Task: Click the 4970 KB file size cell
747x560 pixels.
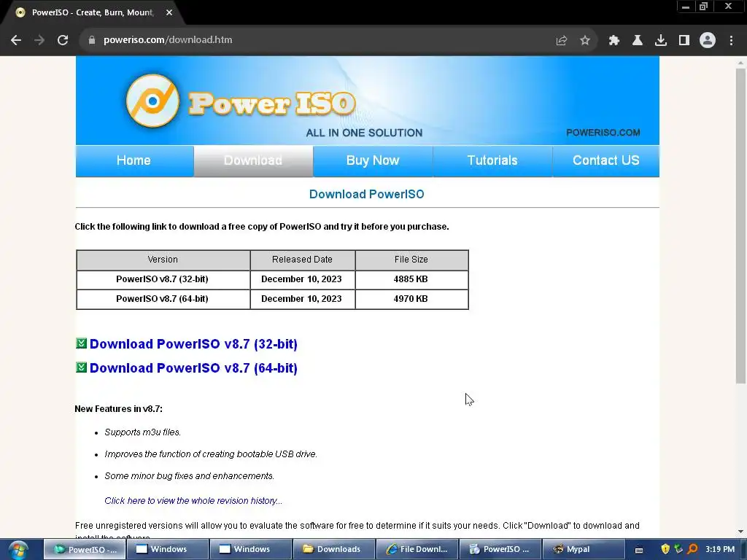Action: point(411,299)
